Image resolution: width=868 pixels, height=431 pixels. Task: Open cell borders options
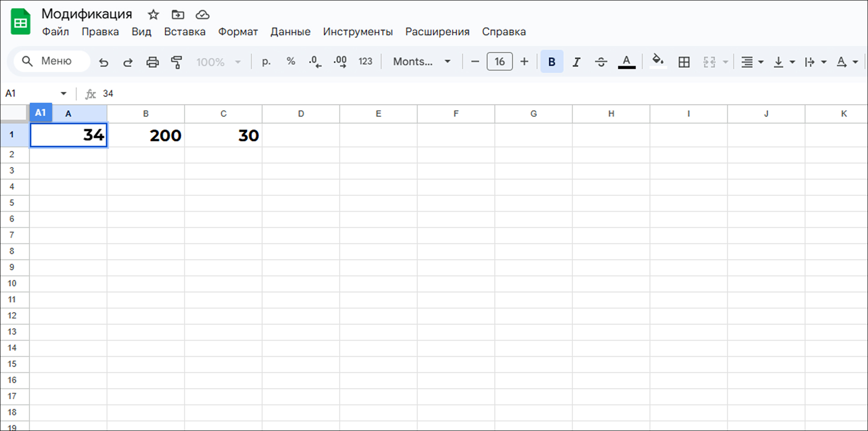point(684,62)
